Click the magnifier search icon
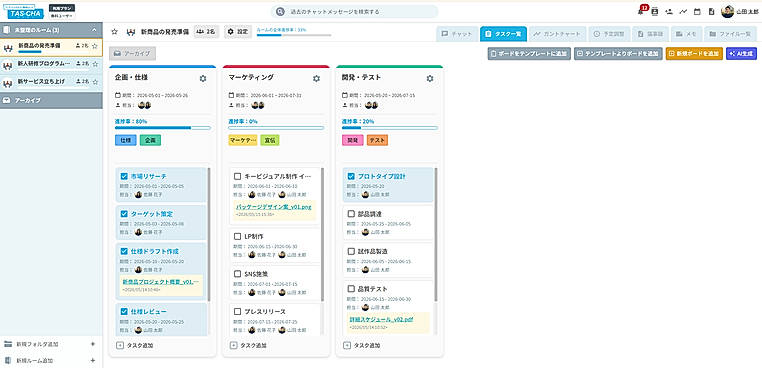The height and width of the screenshot is (368, 762). (280, 11)
